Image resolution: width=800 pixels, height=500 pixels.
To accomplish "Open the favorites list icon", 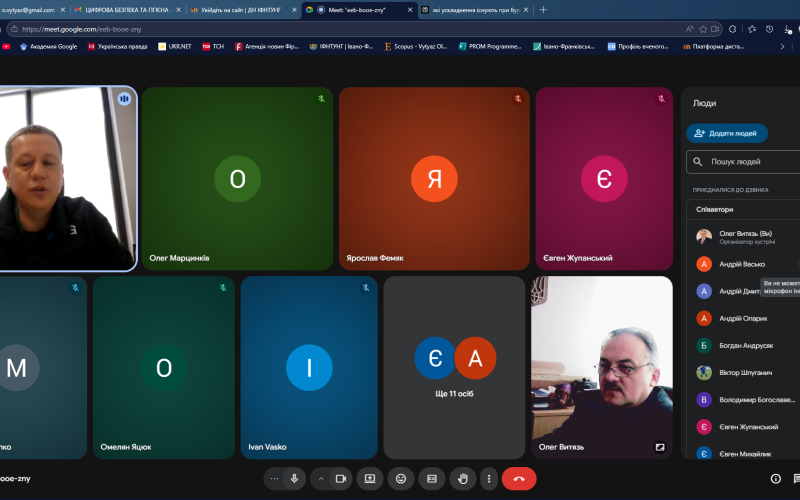I will click(752, 29).
